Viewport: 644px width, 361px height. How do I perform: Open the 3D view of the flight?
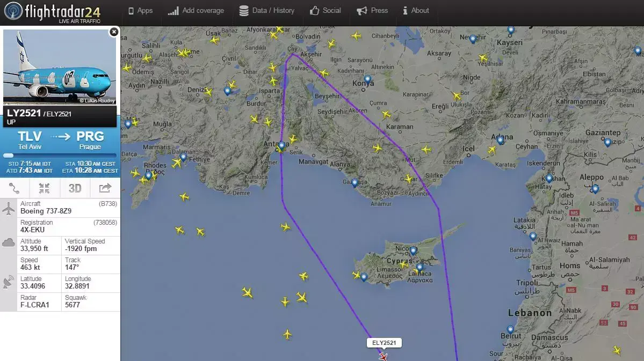[x=75, y=188]
